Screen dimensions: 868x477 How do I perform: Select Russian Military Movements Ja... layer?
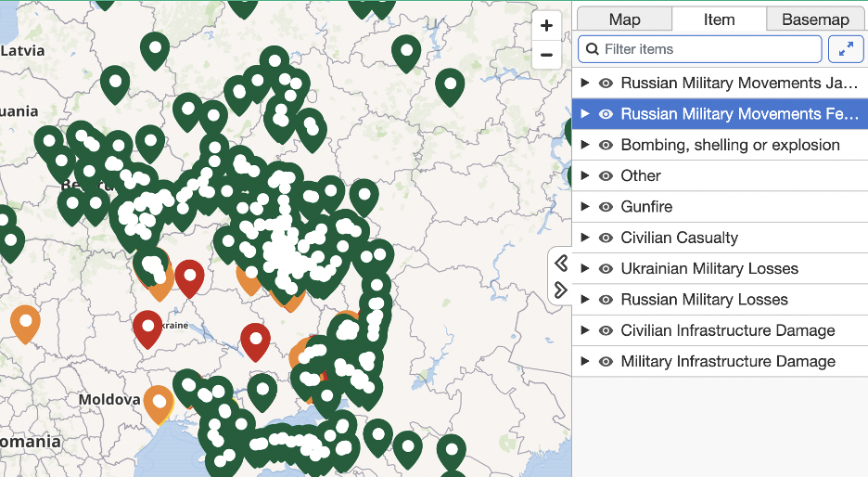click(726, 84)
